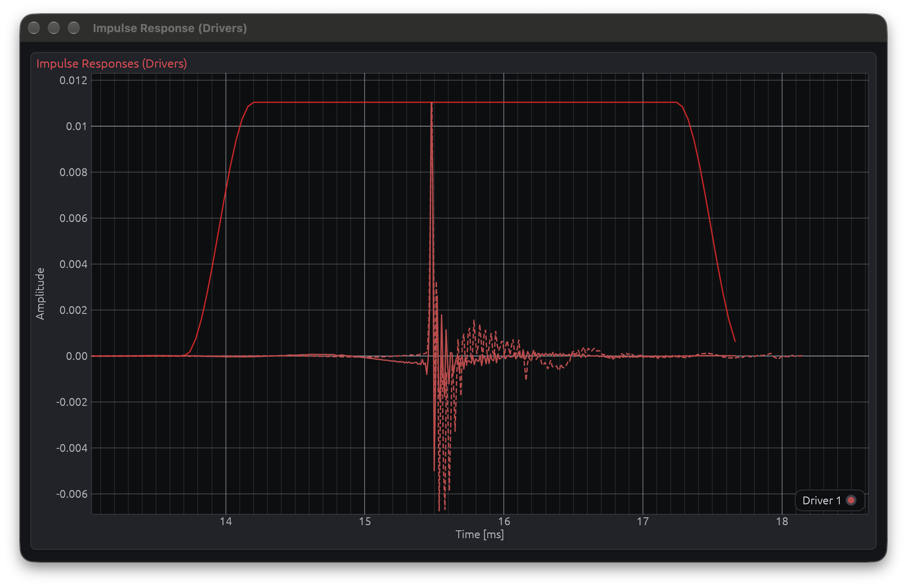Click the window title Impulse Response (Drivers)
Viewport: 907px width, 588px height.
click(170, 28)
